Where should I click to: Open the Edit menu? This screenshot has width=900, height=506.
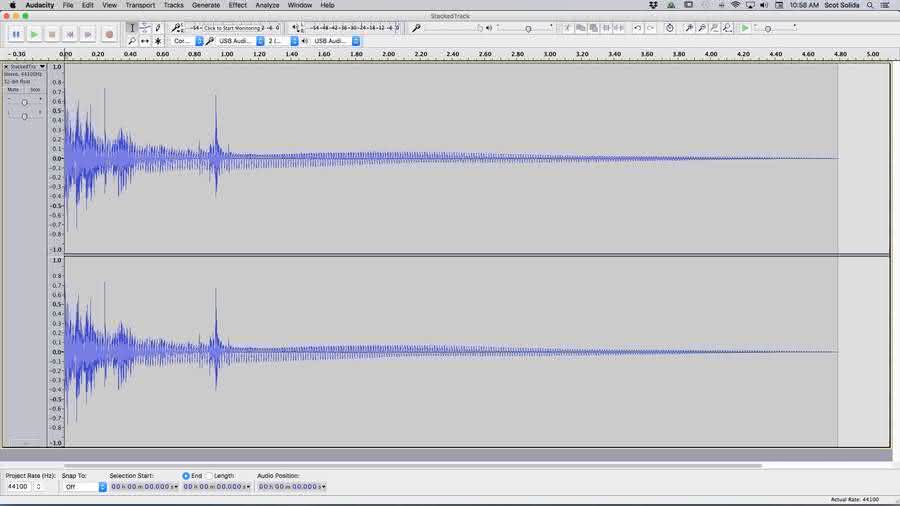87,5
